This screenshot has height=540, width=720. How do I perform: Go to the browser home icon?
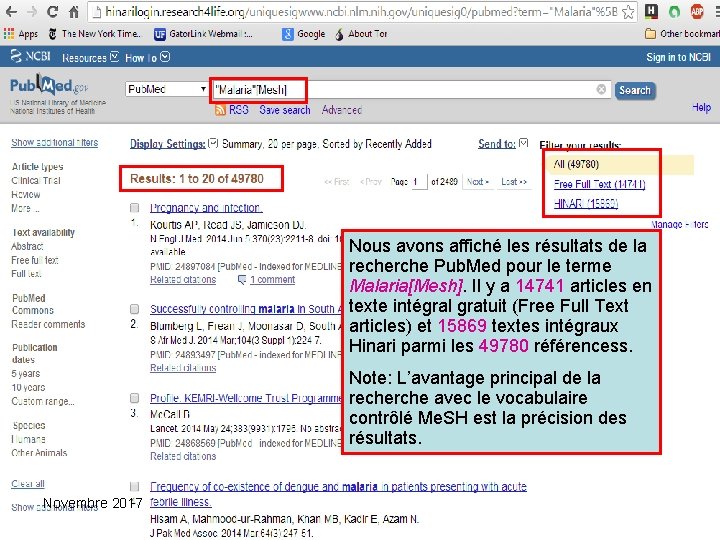pyautogui.click(x=74, y=12)
